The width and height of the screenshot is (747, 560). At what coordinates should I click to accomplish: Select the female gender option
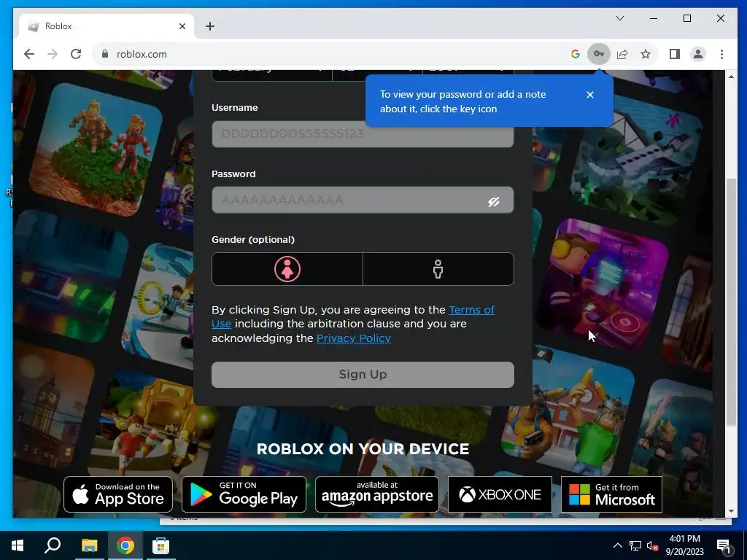point(287,269)
